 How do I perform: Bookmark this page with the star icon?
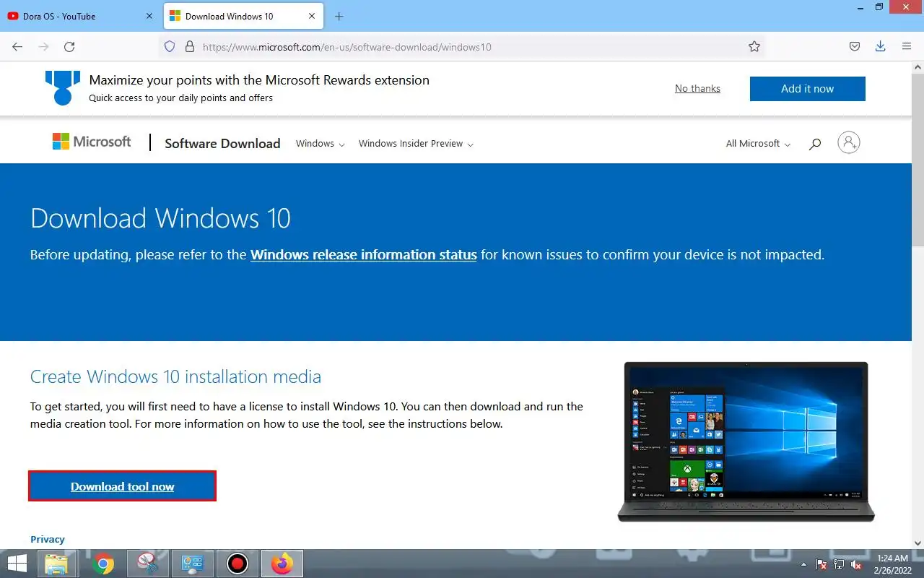click(754, 46)
